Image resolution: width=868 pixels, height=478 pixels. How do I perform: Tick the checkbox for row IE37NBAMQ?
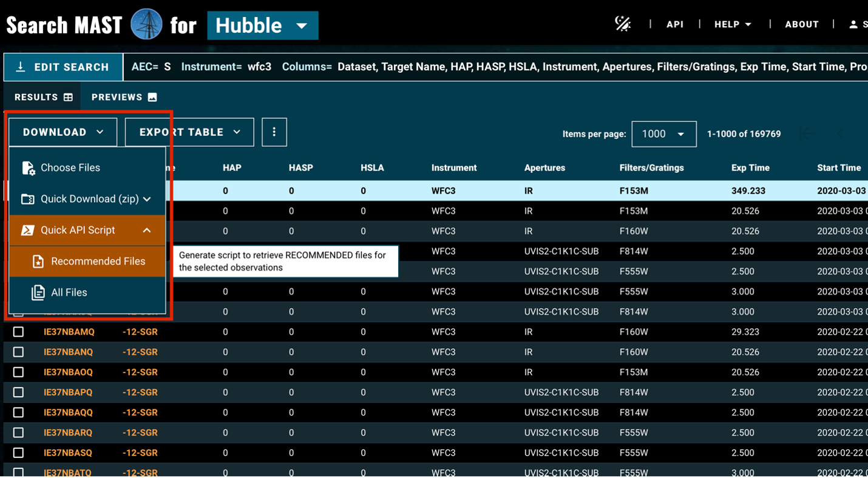click(x=19, y=332)
